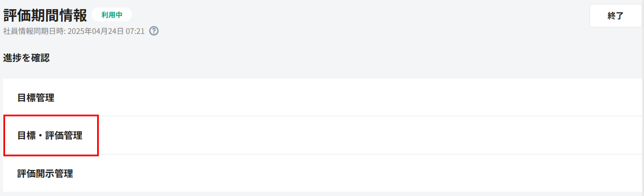Open the red-highlighted 目標・評価管理 entry
The height and width of the screenshot is (196, 644).
(50, 135)
